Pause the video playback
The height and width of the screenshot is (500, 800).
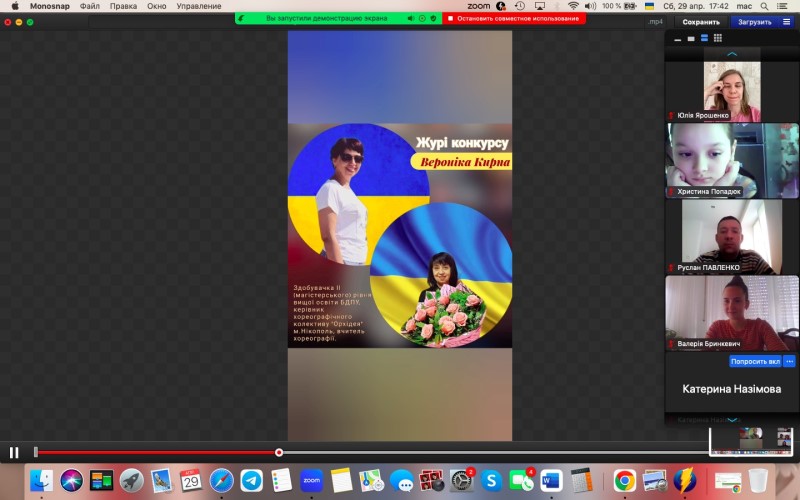click(14, 453)
